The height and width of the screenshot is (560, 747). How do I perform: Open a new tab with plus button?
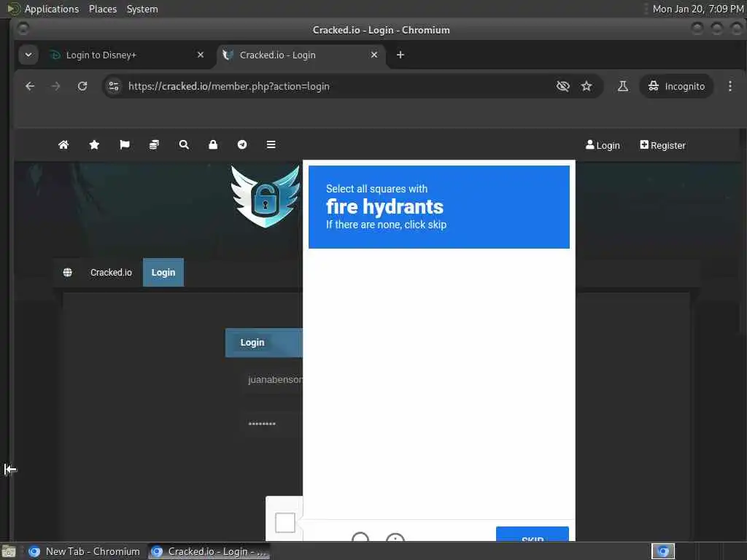click(x=400, y=55)
